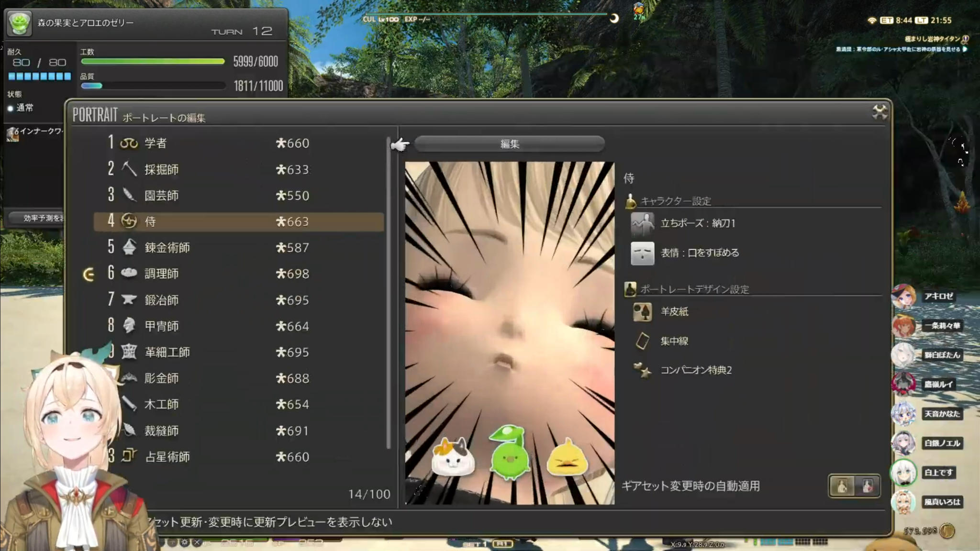Click the 森の果実とアロエのゼリー recipe icon
This screenshot has width=980, height=551.
point(19,23)
